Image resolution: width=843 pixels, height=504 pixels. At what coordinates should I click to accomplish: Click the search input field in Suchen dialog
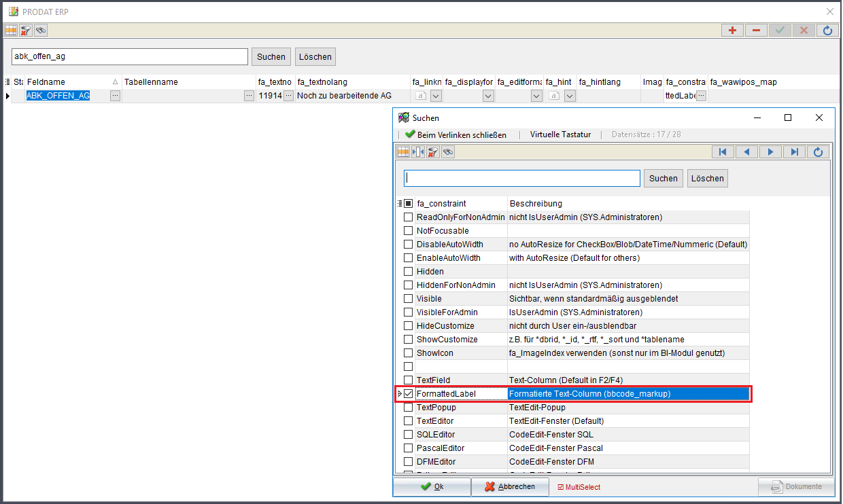[522, 178]
